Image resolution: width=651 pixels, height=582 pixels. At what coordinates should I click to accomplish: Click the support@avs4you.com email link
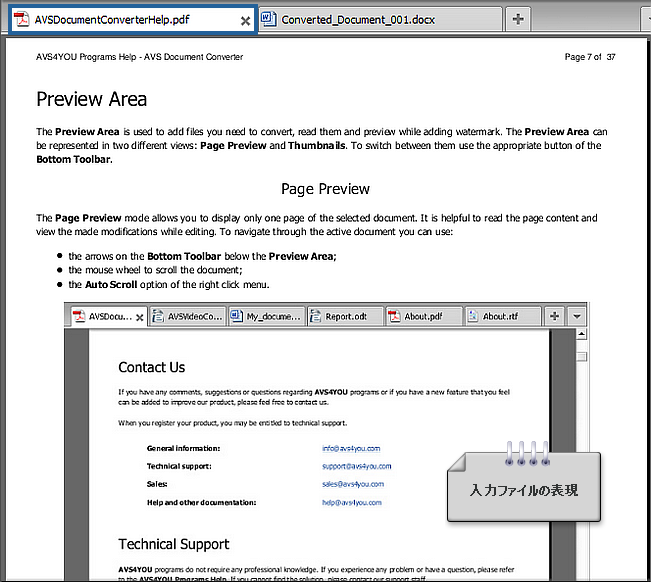pyautogui.click(x=357, y=466)
